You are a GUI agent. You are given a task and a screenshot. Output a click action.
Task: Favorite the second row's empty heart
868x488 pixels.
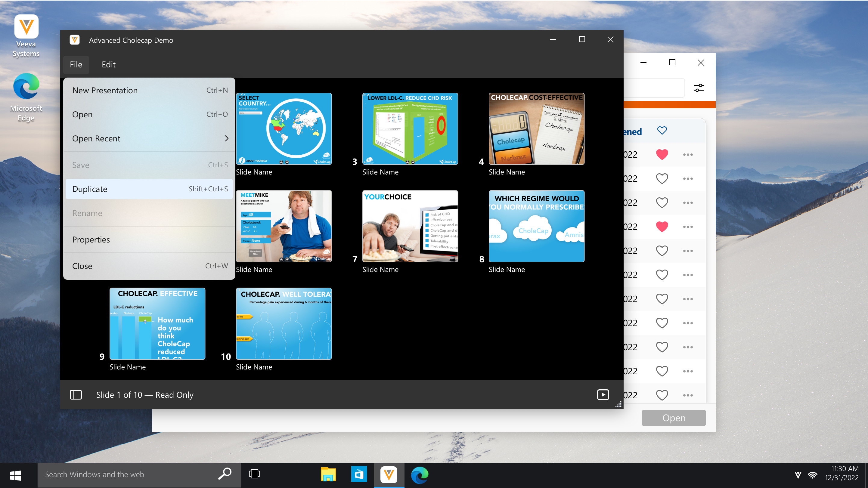662,178
